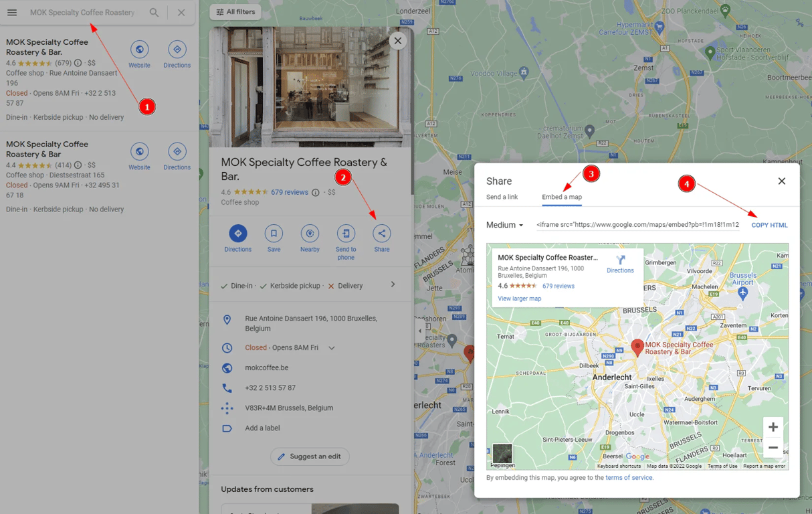
Task: Click the plus code icon
Action: 227,408
